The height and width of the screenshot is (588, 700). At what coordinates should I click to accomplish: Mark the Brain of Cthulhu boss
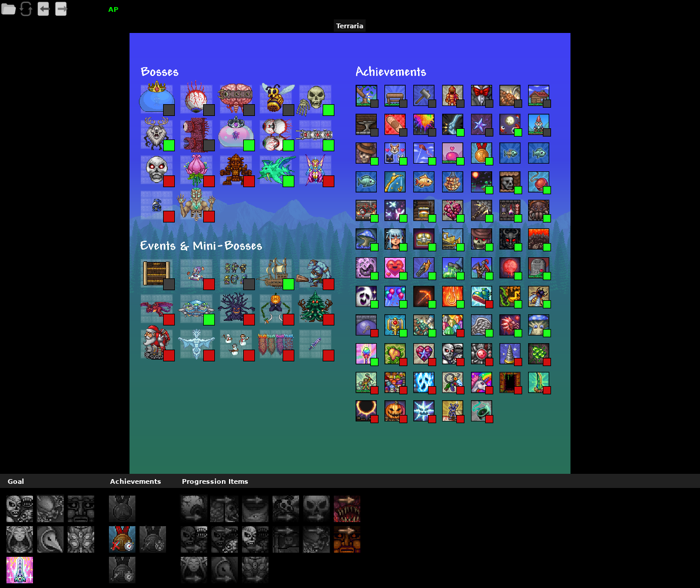click(236, 99)
